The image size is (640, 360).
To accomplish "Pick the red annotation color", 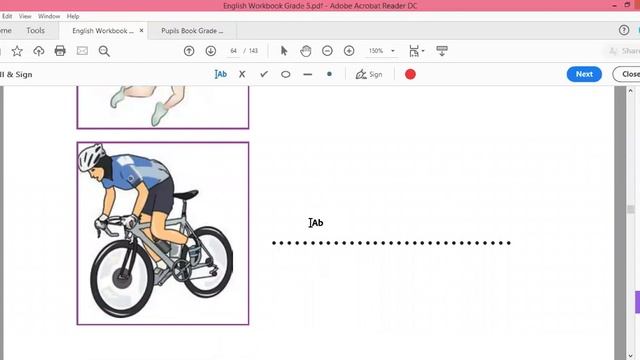I will [410, 74].
